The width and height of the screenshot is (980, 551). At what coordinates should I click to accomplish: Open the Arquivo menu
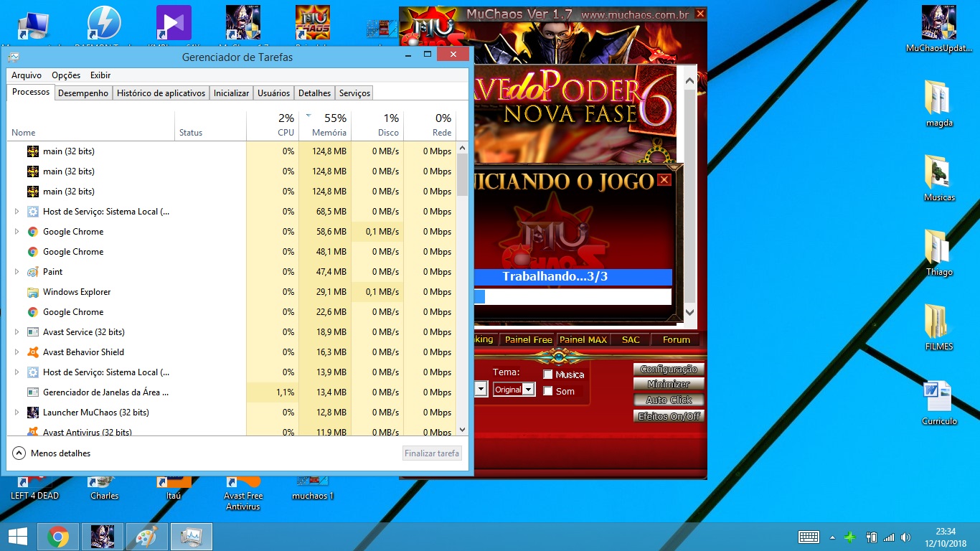pos(27,75)
